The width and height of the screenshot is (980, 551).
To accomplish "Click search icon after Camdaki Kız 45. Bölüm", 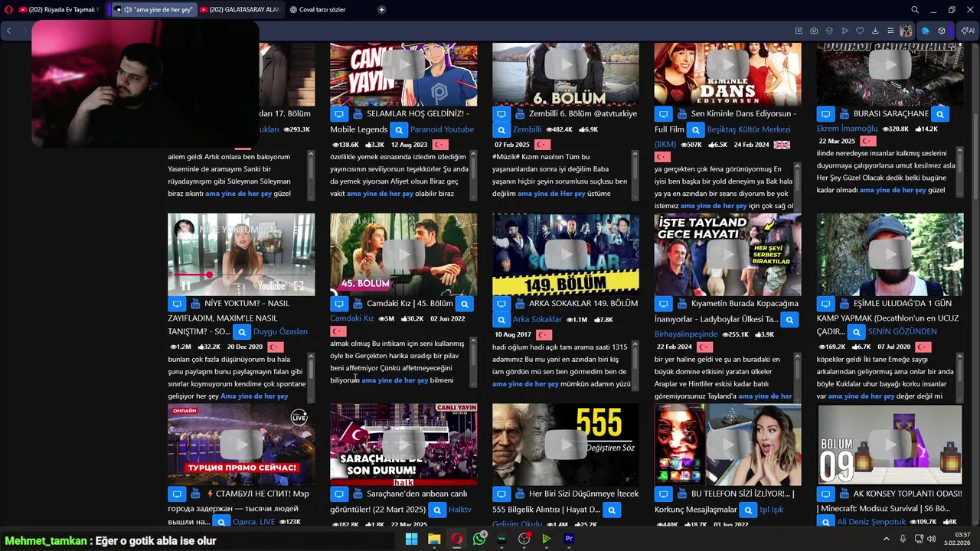I will point(465,304).
